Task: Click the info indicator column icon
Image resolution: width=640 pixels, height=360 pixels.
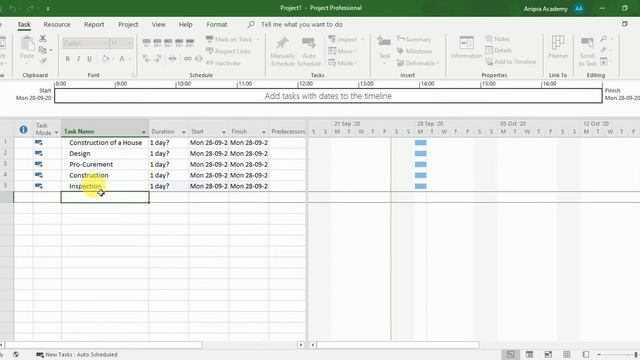Action: [23, 130]
